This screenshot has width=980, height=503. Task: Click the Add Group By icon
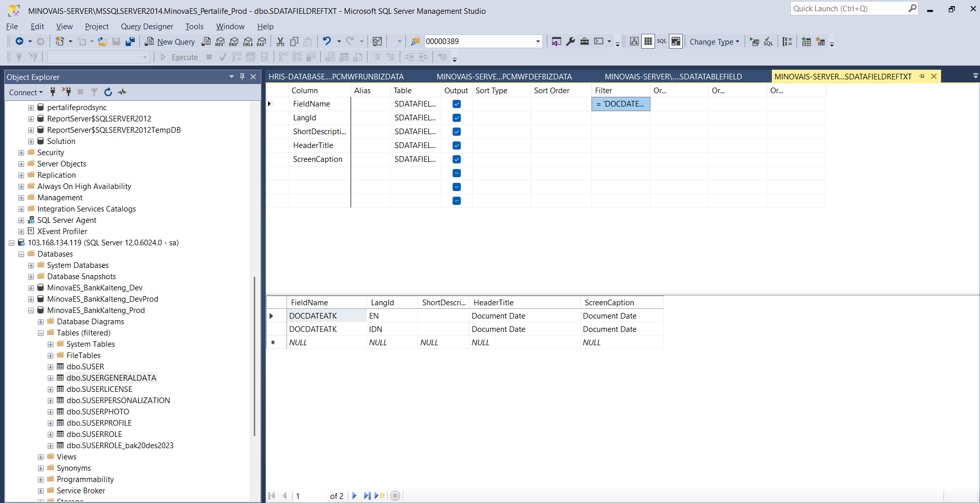point(788,41)
